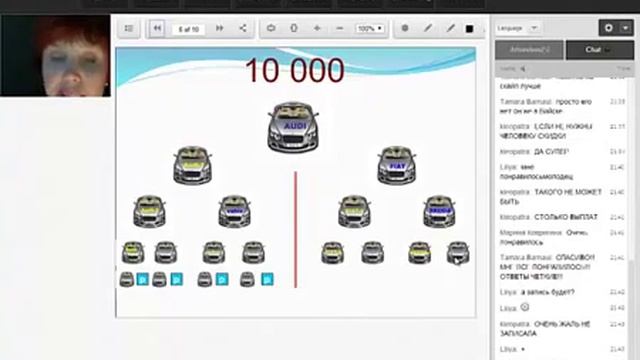The image size is (640, 360).
Task: Select the marker line tool
Action: [x=451, y=28]
